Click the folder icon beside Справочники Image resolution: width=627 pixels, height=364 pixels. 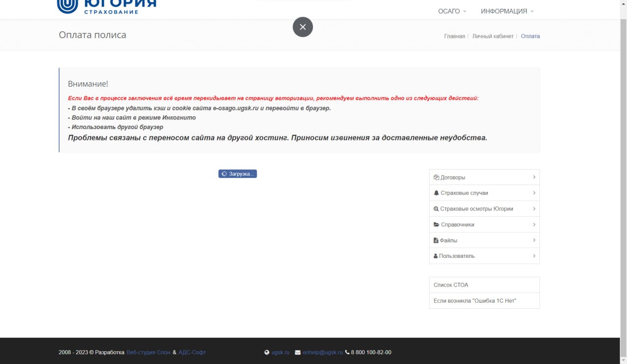click(x=436, y=225)
